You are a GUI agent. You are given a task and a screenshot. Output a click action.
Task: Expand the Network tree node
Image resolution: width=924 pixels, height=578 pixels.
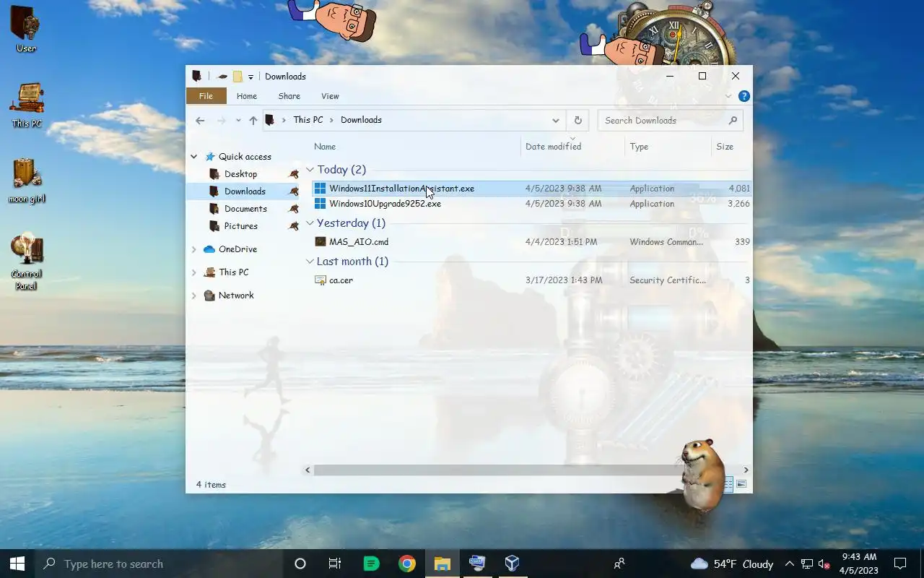click(x=193, y=296)
